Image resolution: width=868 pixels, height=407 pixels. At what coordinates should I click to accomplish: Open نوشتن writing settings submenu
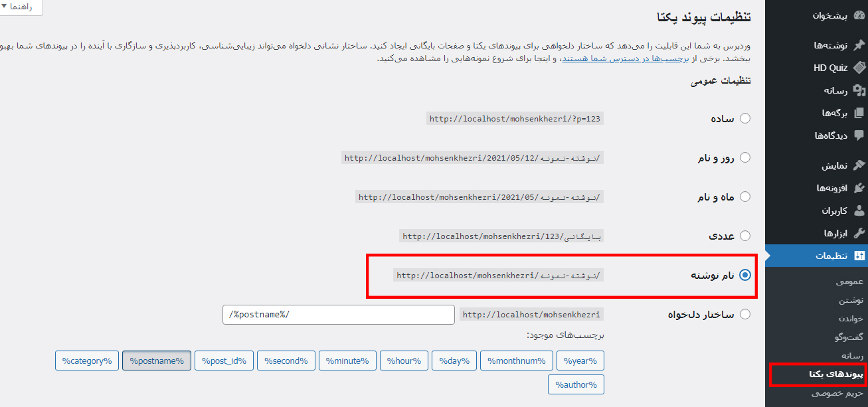point(851,300)
